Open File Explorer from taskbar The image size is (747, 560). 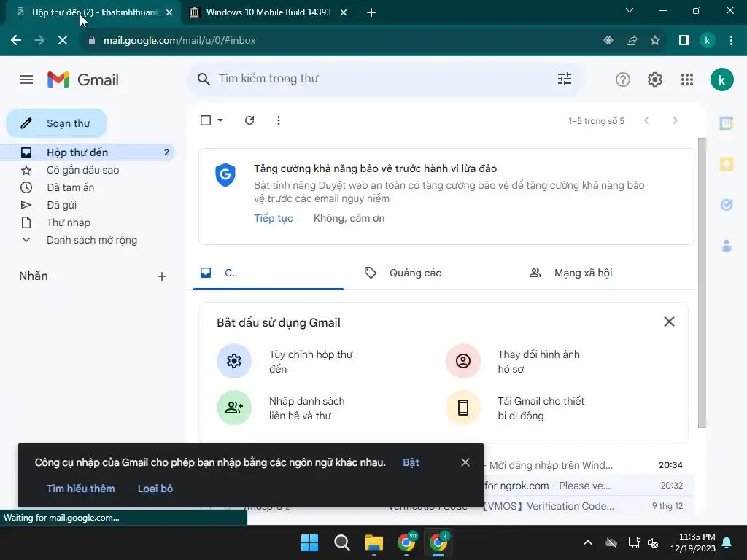pyautogui.click(x=374, y=542)
